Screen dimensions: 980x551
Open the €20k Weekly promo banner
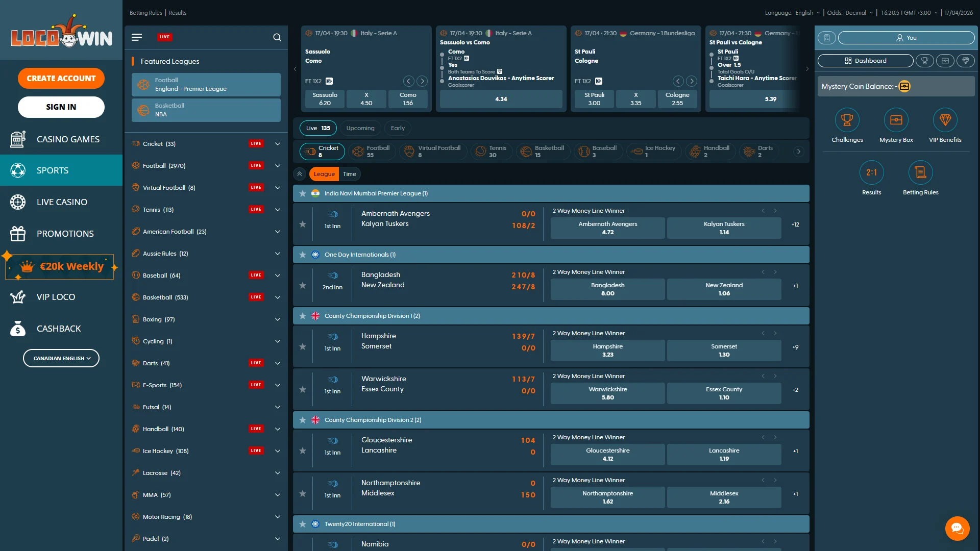[60, 266]
